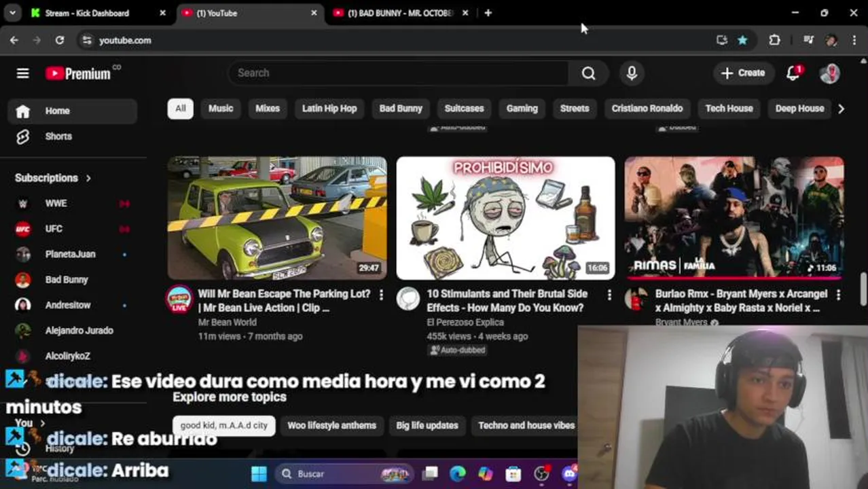Select the Cristiano Ronaldo chip
Screen dimensions: 868x489
click(x=647, y=109)
